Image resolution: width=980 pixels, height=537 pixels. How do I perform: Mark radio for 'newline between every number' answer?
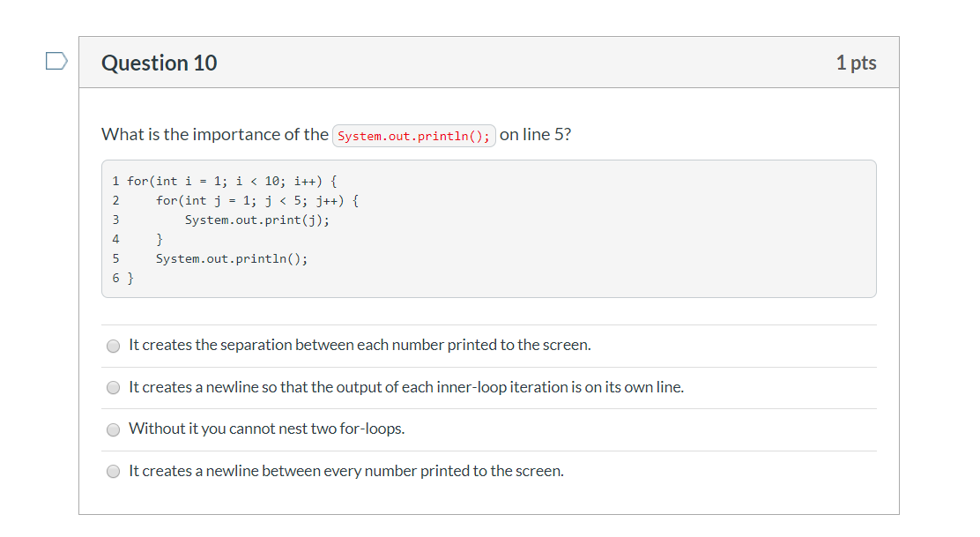[x=113, y=472]
